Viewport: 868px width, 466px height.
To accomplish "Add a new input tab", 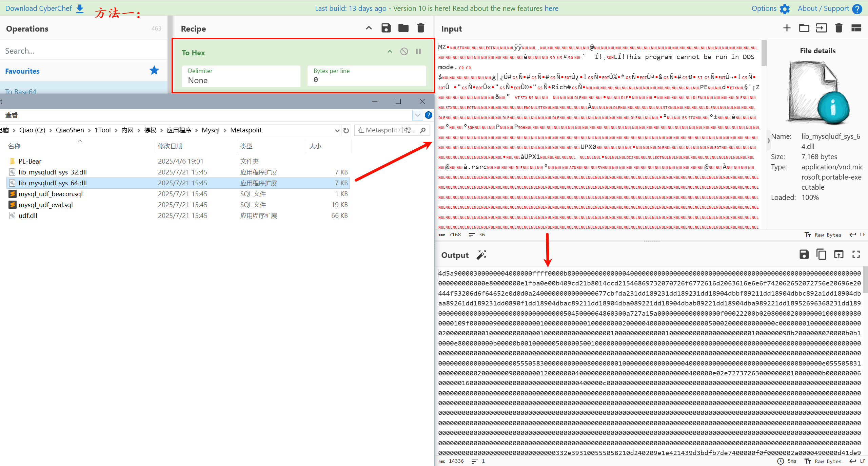I will pos(787,28).
